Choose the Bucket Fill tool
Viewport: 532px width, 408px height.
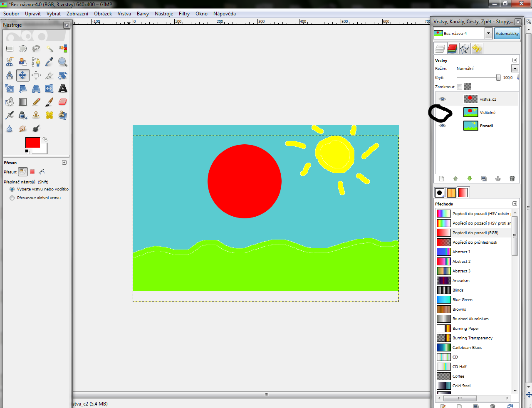tap(10, 102)
